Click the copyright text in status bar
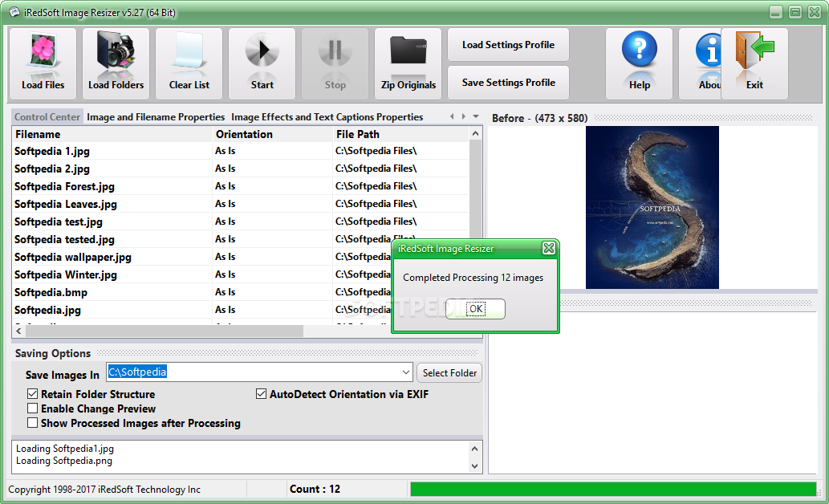The image size is (829, 504). click(x=104, y=490)
